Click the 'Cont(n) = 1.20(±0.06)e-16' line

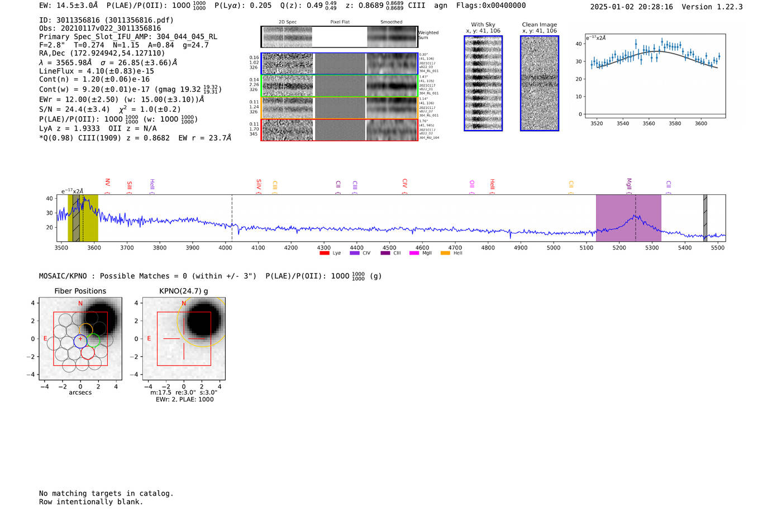click(94, 79)
